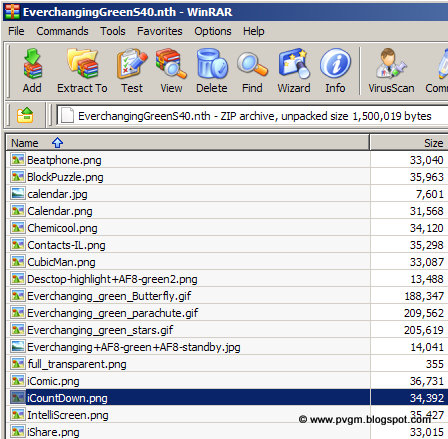Select iShare.png file
This screenshot has height=439, width=448.
pos(53,432)
